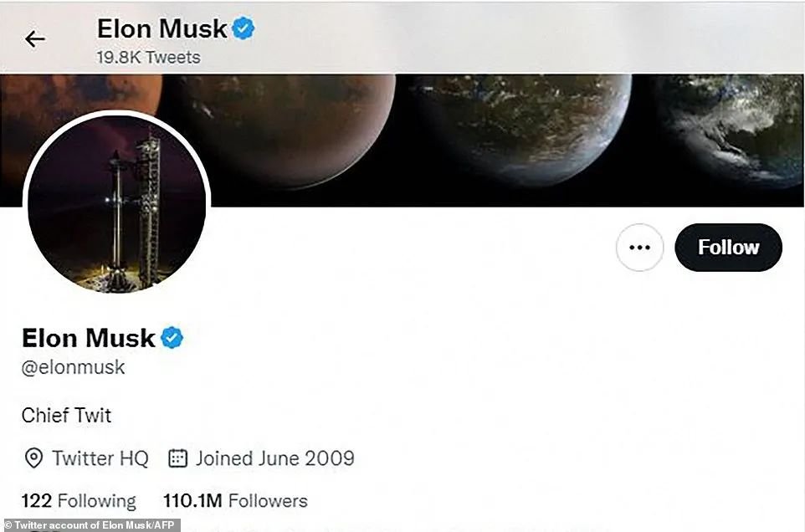
Task: Click the Chief Twit bio text
Action: pos(66,416)
